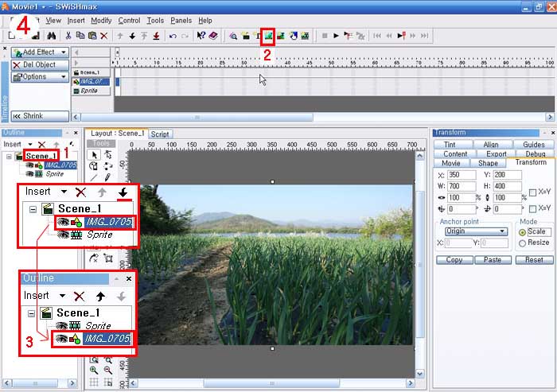557x392 pixels.
Task: Click the W width field showing 700
Action: tap(461, 186)
